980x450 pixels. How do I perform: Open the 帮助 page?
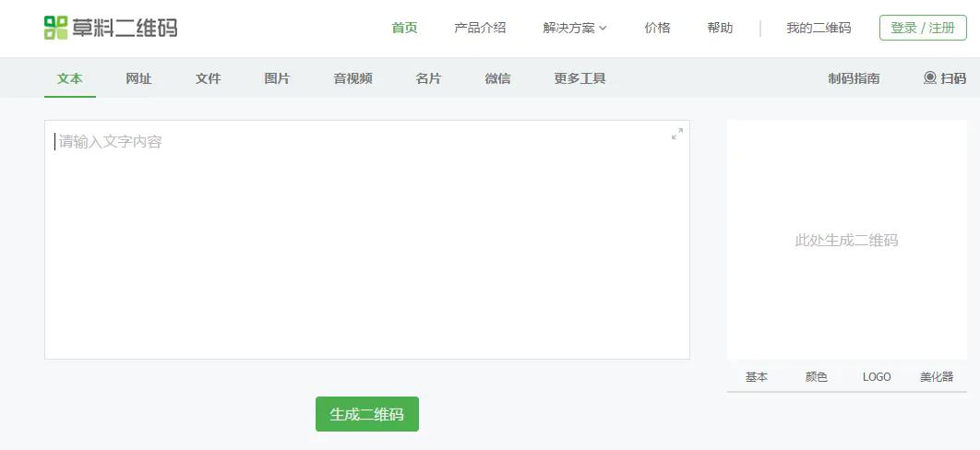pos(720,28)
